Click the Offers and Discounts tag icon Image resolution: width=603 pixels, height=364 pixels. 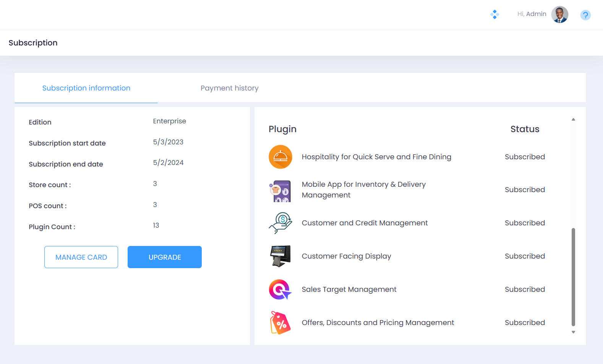280,323
